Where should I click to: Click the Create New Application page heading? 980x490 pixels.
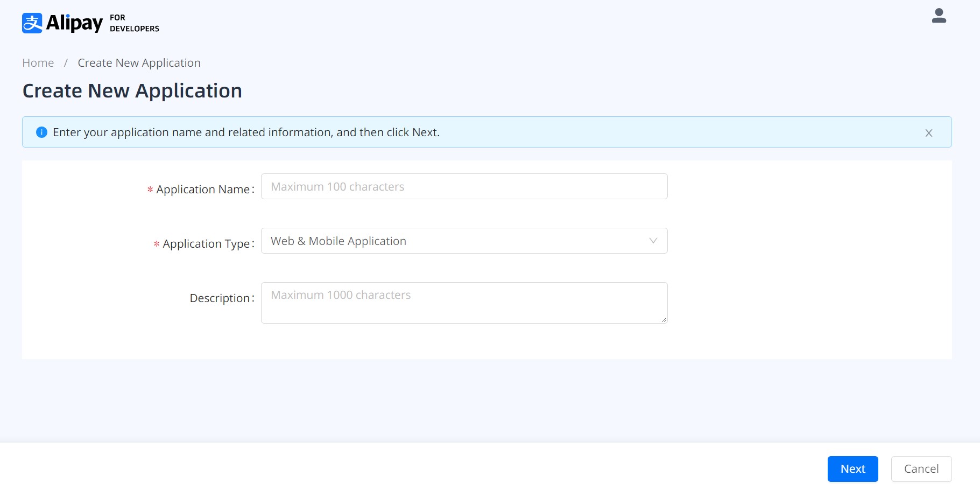[x=132, y=91]
